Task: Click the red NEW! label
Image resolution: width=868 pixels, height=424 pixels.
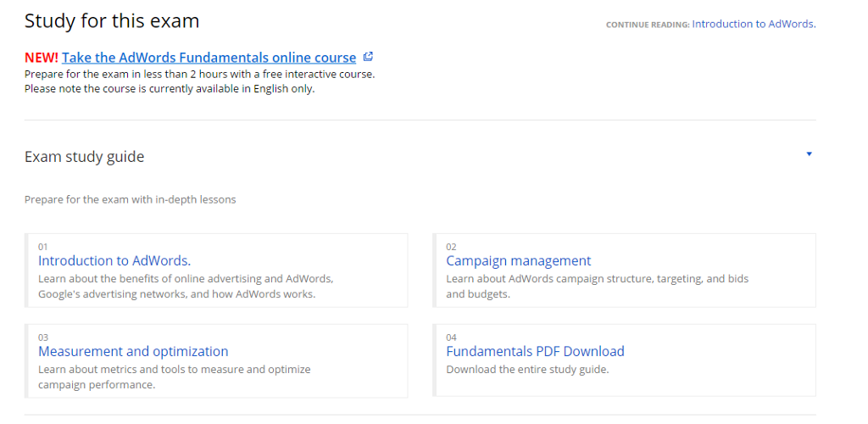Action: click(42, 58)
